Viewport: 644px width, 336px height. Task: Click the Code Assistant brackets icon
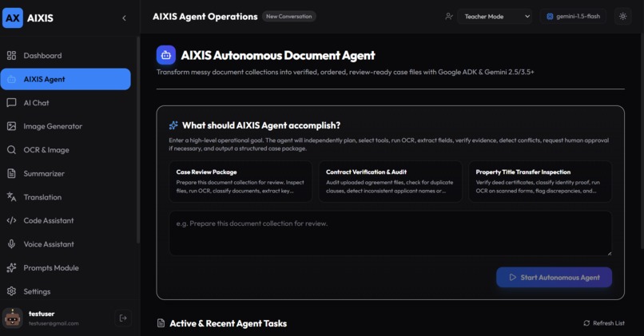[x=11, y=221]
